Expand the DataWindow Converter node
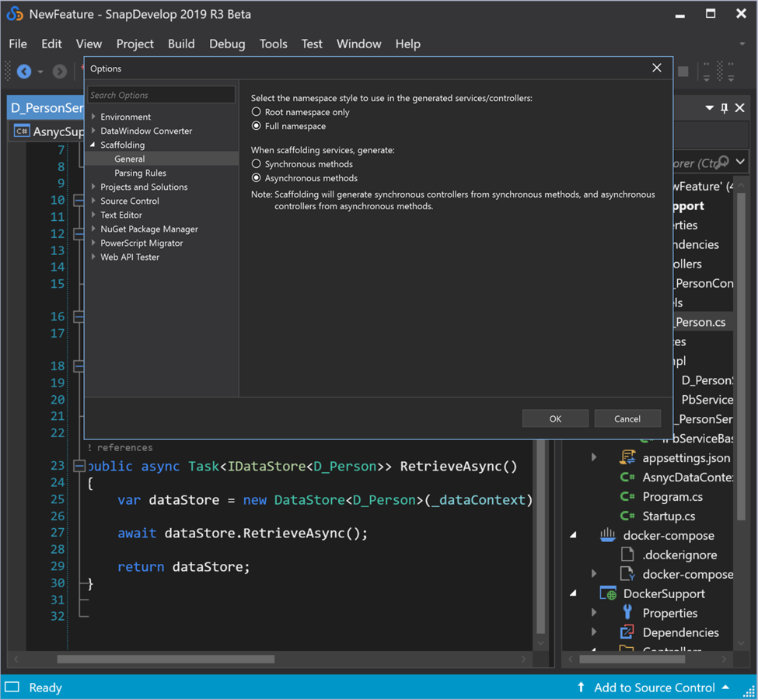Viewport: 758px width, 700px height. pyautogui.click(x=93, y=131)
